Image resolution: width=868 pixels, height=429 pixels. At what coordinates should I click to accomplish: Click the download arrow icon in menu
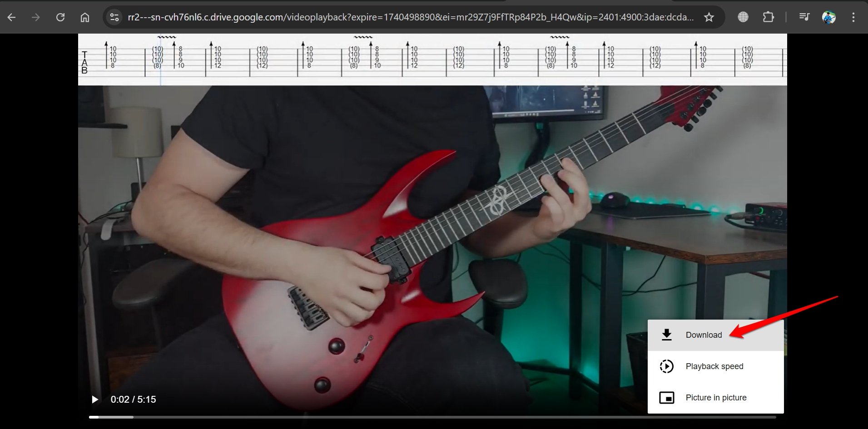tap(666, 335)
